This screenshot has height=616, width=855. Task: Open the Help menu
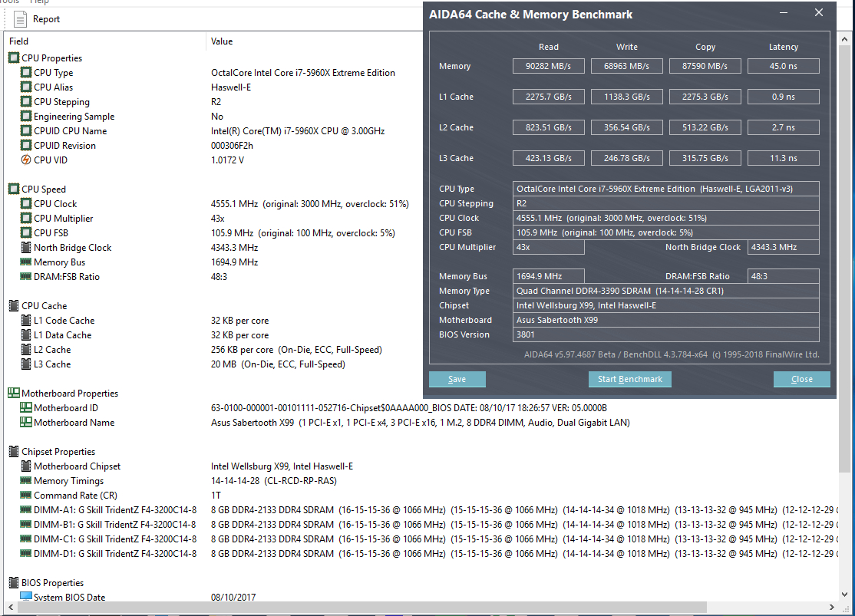[39, 2]
